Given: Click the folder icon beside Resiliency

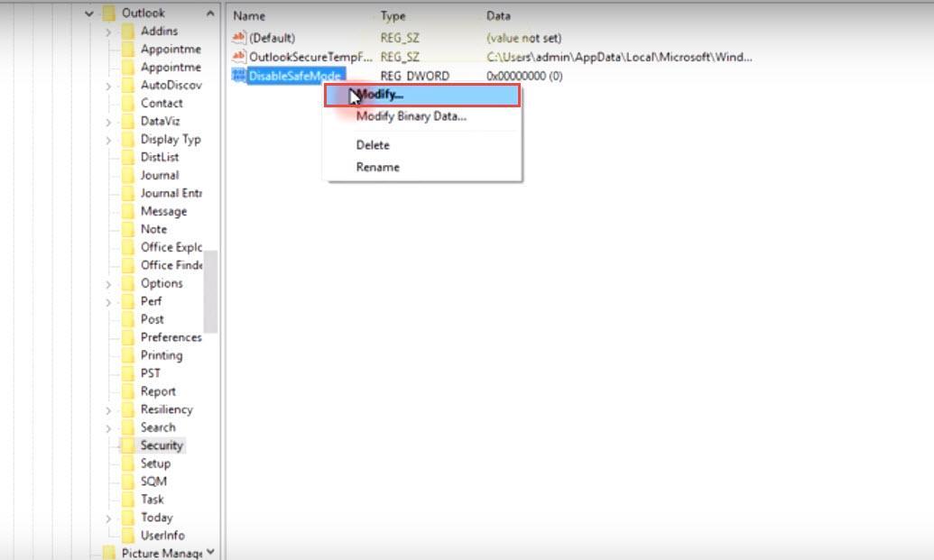Looking at the screenshot, I should click(x=128, y=409).
